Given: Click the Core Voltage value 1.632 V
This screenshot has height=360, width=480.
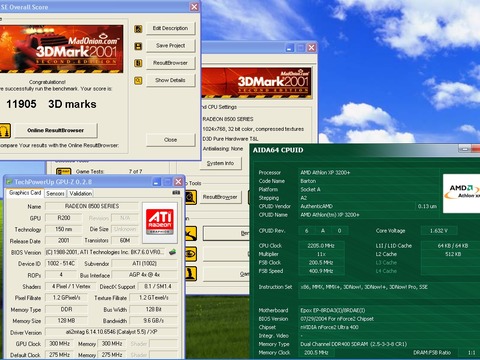Looking at the screenshot, I should pyautogui.click(x=439, y=231).
